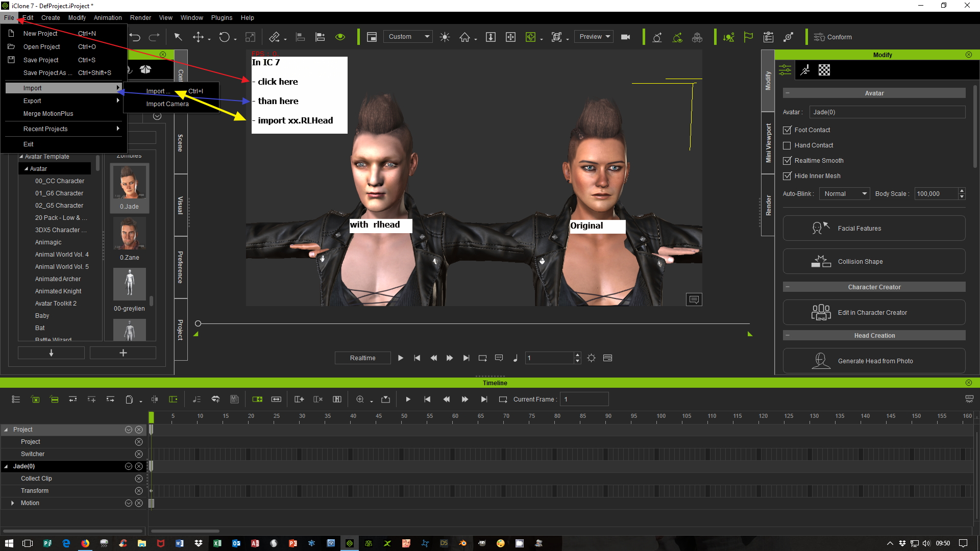The width and height of the screenshot is (980, 551).
Task: Click the Conform toolbar button
Action: pyautogui.click(x=833, y=37)
